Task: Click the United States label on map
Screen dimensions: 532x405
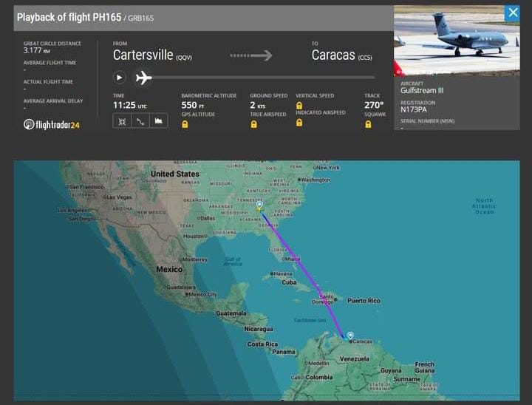Action: (x=175, y=174)
